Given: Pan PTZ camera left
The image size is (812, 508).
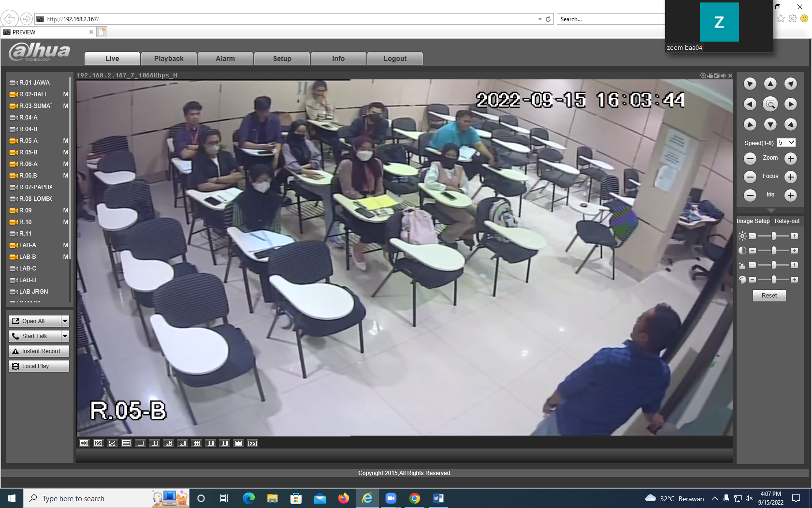Looking at the screenshot, I should coord(750,104).
